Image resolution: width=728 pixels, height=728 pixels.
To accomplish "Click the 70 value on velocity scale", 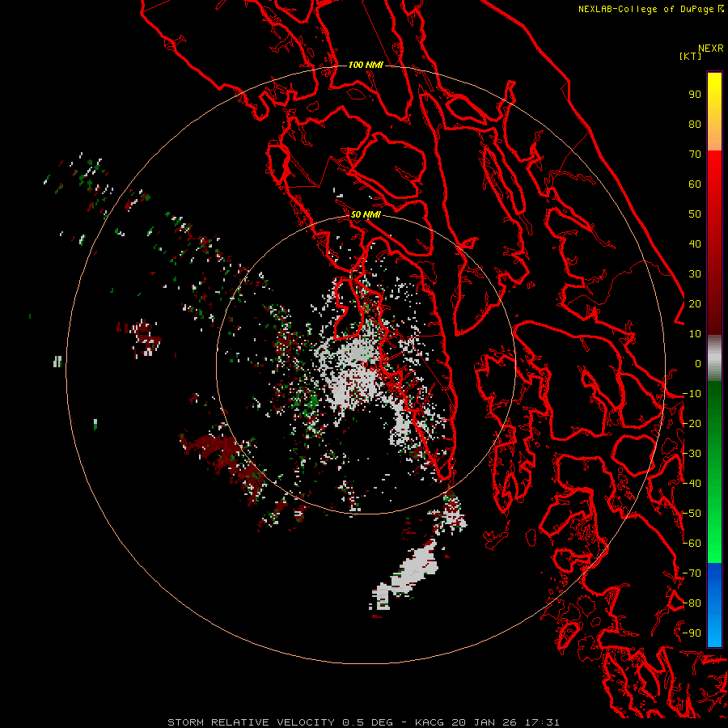I will point(695,154).
